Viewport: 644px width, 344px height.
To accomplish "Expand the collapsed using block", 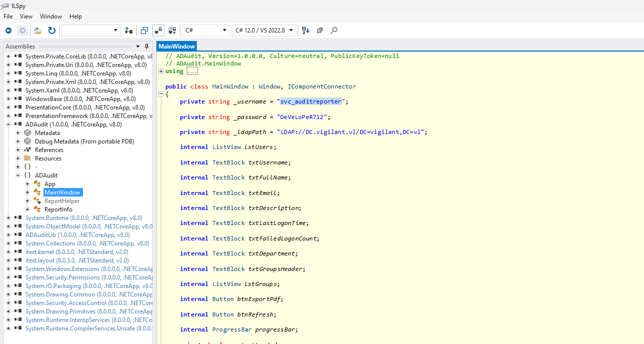I will (161, 71).
